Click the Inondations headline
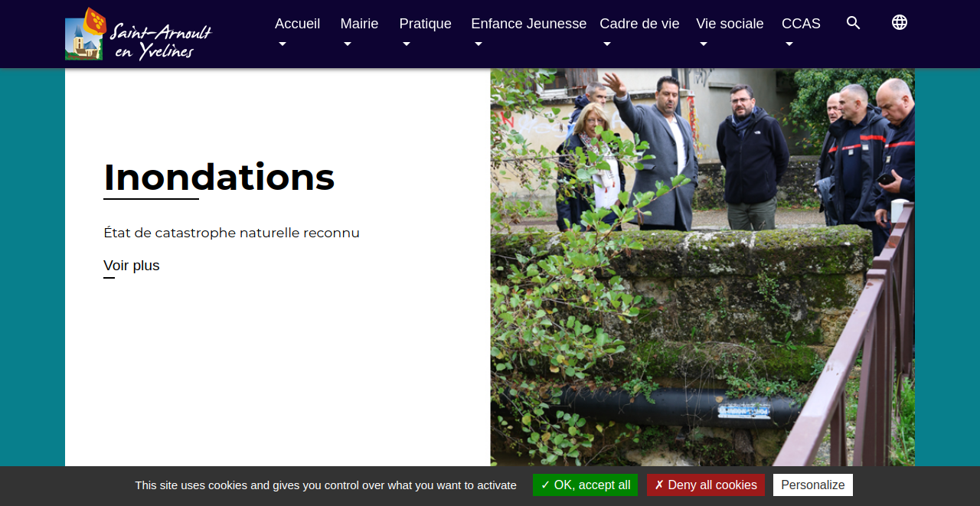Image resolution: width=980 pixels, height=506 pixels. coord(219,177)
